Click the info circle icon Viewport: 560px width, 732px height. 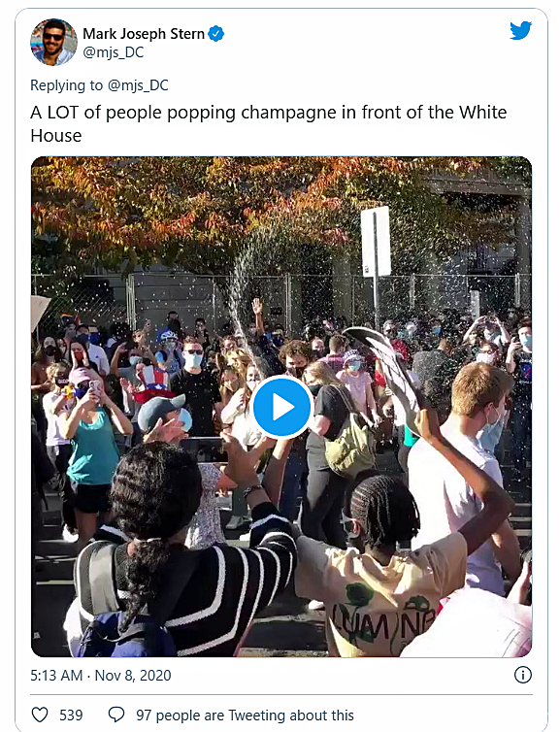(x=523, y=675)
